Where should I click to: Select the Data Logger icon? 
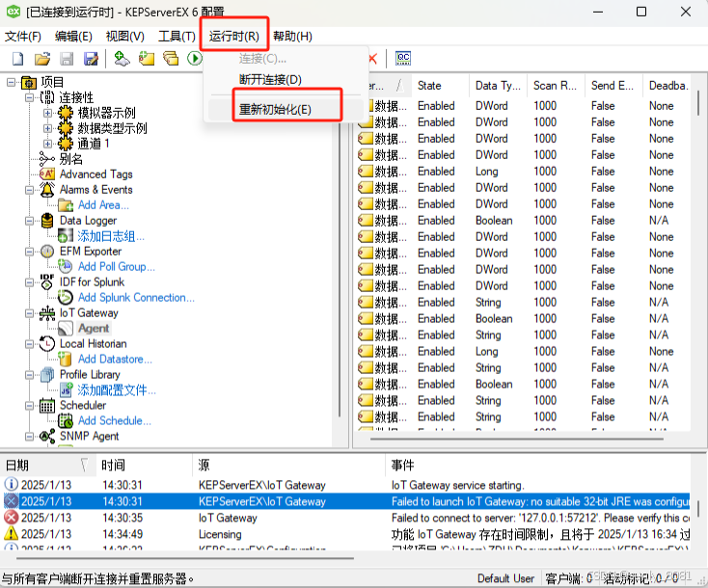[47, 221]
